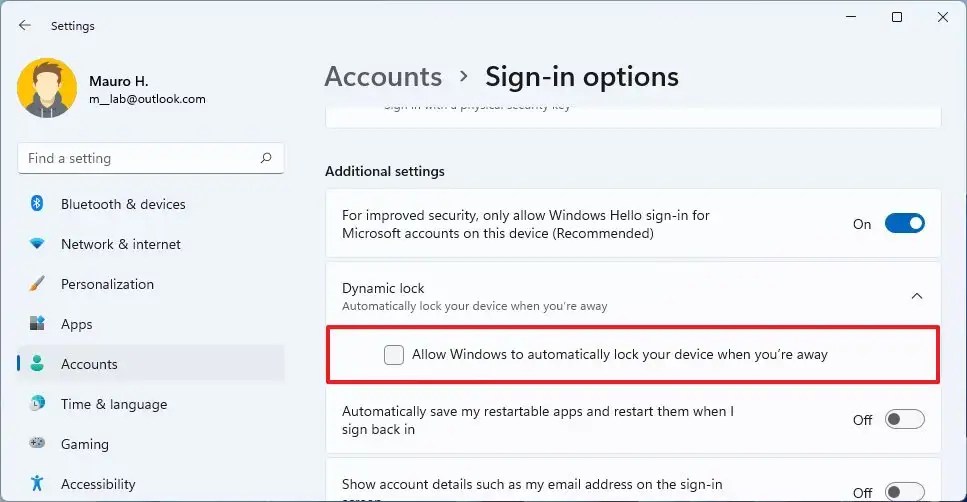967x502 pixels.
Task: Click the back arrow icon
Action: [25, 25]
